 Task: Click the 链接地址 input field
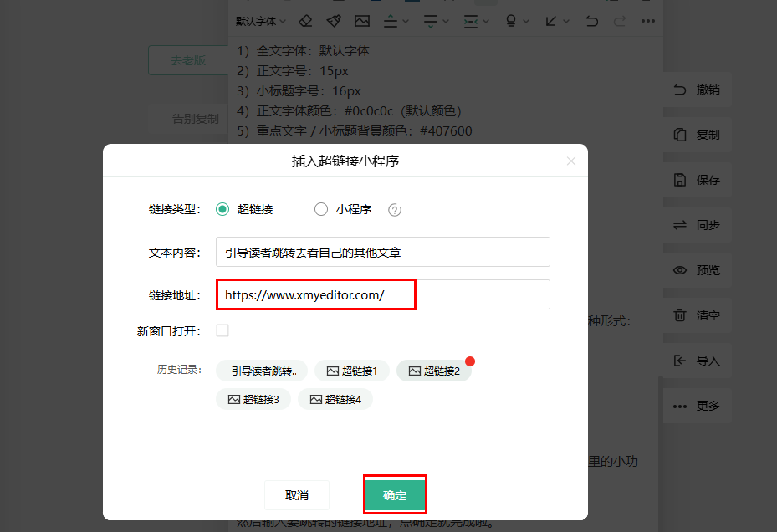(382, 294)
